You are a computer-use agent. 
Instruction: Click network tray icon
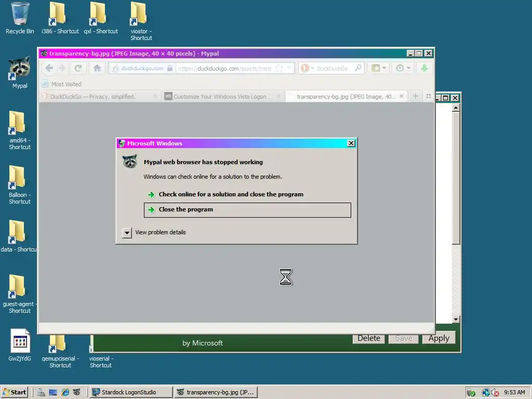coord(486,393)
